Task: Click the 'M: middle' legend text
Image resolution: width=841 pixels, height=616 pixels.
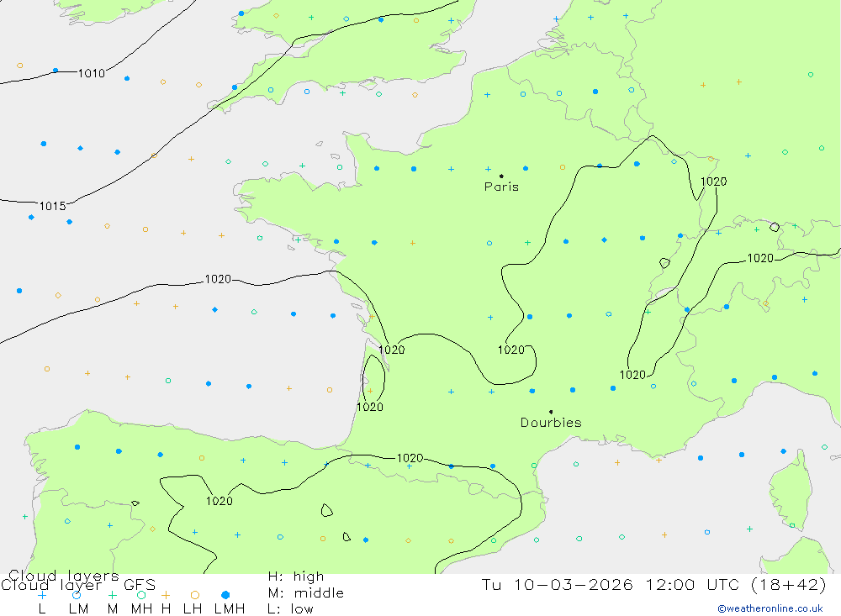Action: click(x=306, y=593)
